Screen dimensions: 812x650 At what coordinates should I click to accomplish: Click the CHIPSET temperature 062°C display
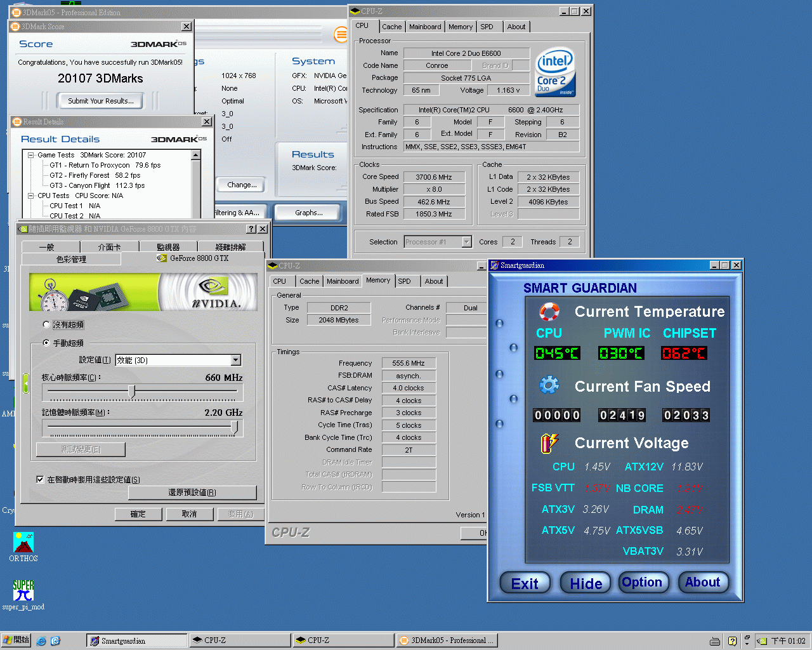point(684,353)
